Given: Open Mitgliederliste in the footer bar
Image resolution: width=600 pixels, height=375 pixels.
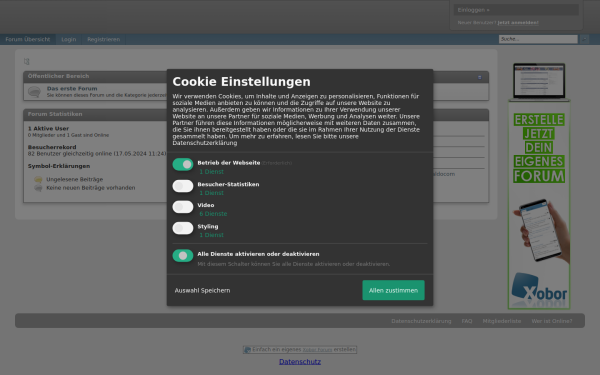Looking at the screenshot, I should [x=502, y=321].
